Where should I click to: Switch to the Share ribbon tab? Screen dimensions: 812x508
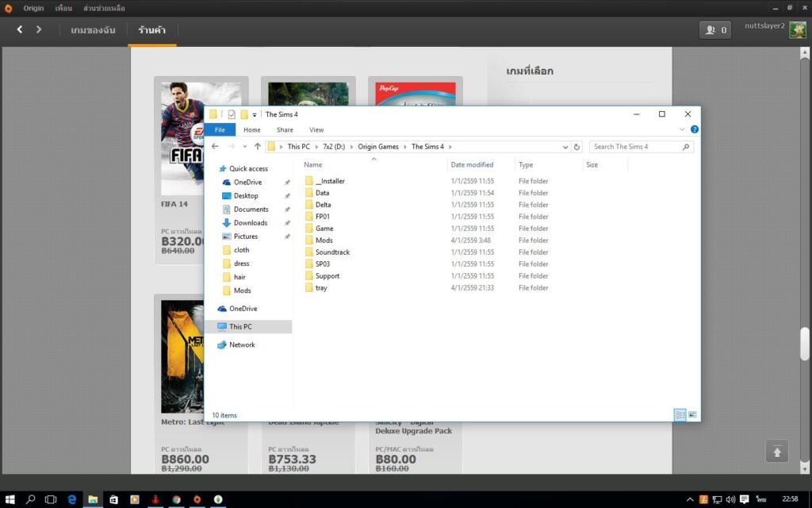coord(285,129)
